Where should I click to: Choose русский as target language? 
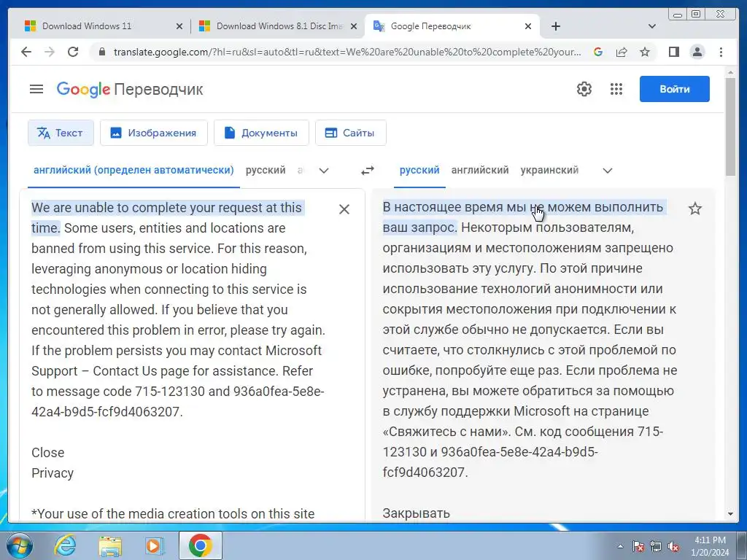click(419, 170)
